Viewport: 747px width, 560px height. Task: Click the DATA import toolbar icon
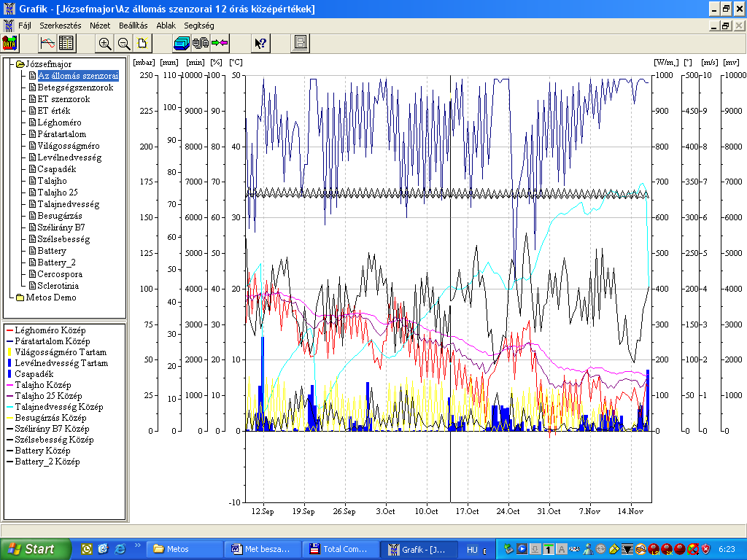click(x=9, y=44)
